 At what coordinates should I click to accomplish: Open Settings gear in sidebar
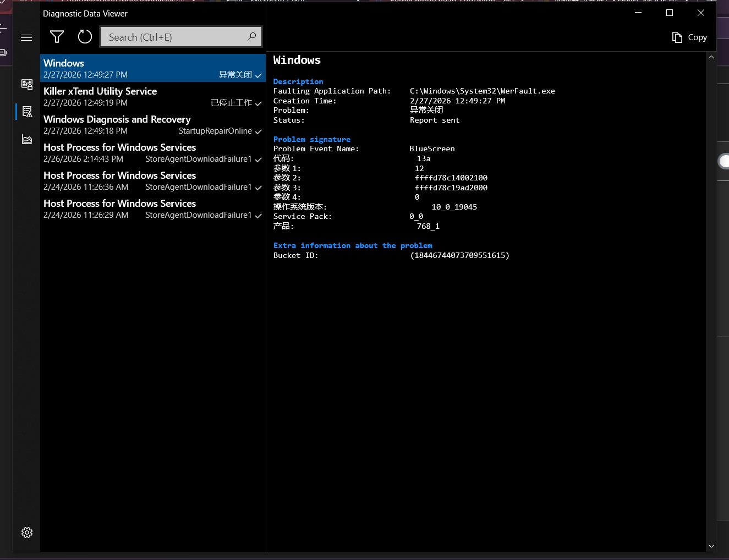[x=27, y=532]
